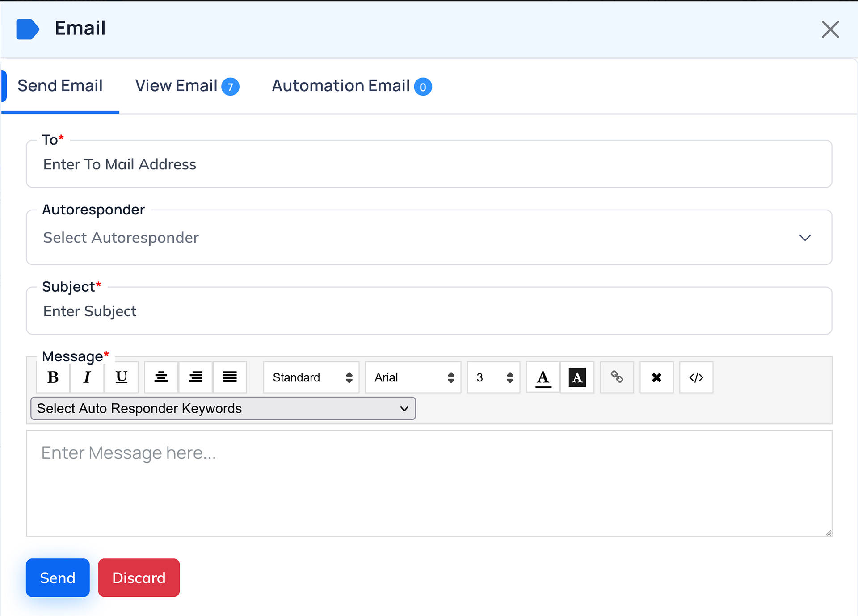The width and height of the screenshot is (858, 616).
Task: Center align the message text
Action: click(x=161, y=377)
